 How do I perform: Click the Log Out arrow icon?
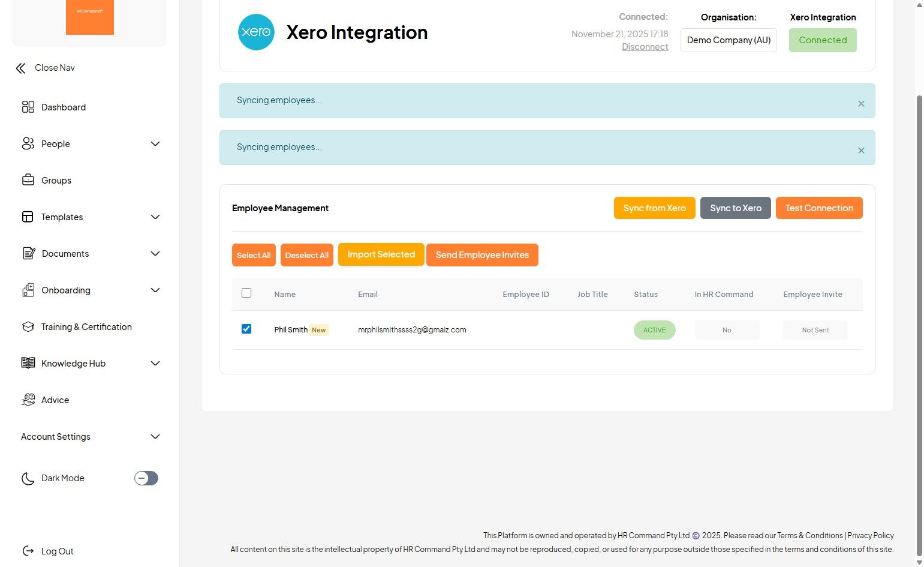28,551
